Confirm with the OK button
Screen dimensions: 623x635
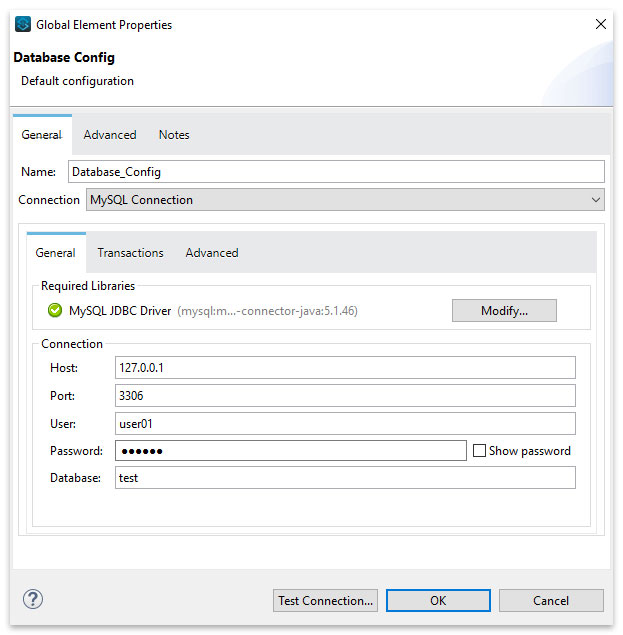[x=438, y=601]
